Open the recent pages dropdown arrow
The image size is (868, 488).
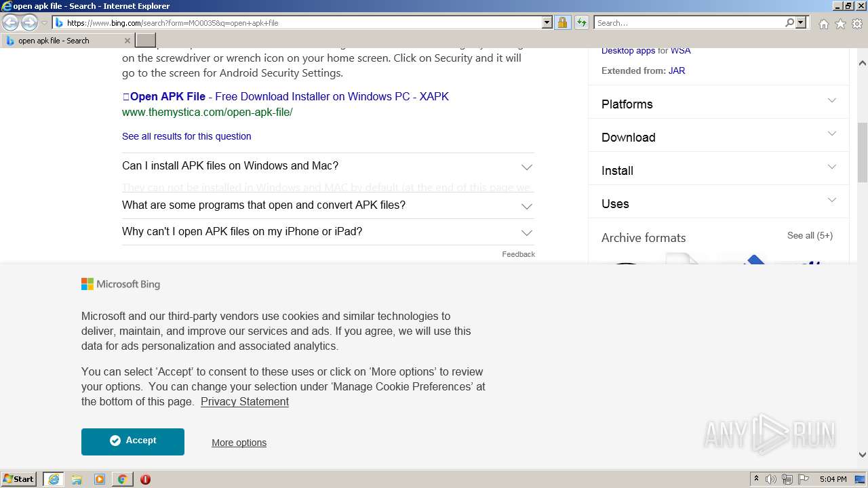coord(44,23)
